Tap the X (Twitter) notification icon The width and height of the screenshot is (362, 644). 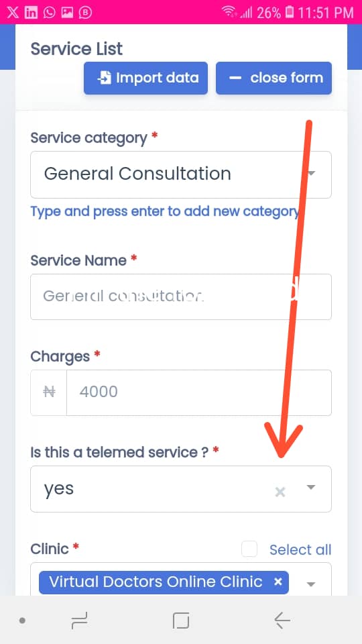click(x=13, y=12)
